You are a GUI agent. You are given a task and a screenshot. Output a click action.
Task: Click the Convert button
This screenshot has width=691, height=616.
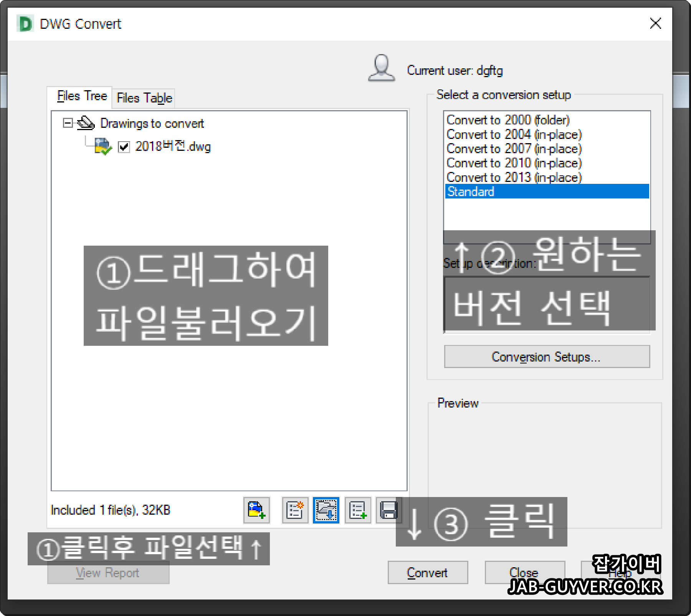pyautogui.click(x=428, y=572)
